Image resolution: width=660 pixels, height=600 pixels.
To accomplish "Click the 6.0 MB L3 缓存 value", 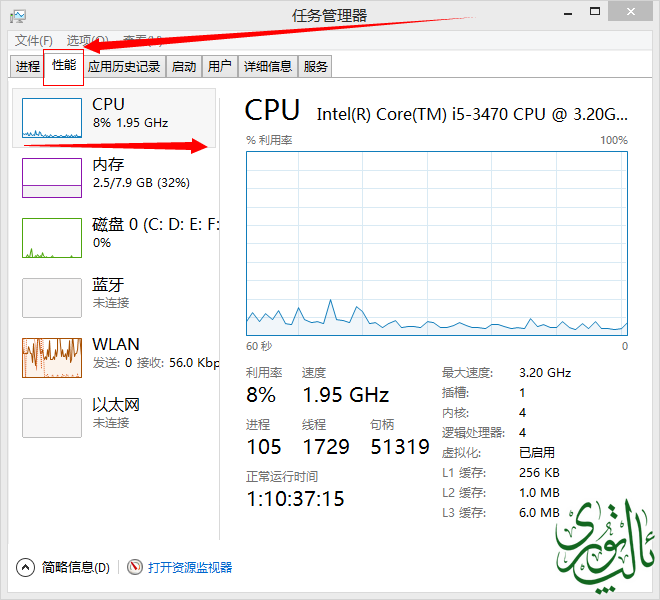I will click(x=539, y=513).
